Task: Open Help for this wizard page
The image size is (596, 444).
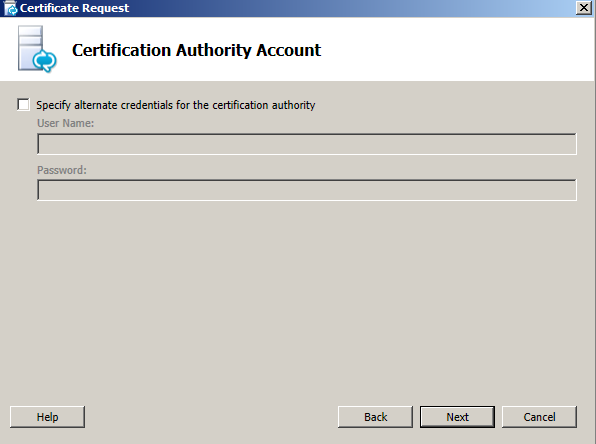Action: point(48,417)
